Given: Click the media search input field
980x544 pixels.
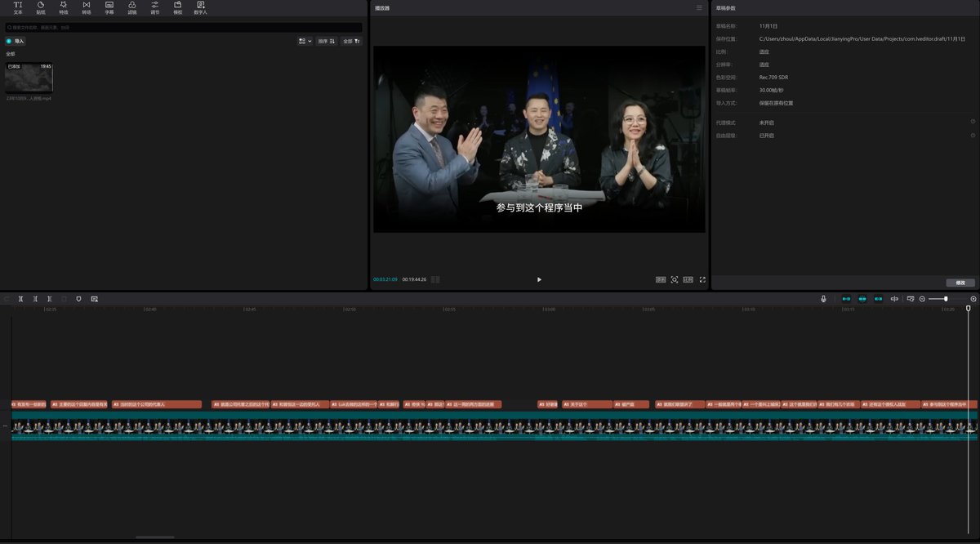Looking at the screenshot, I should (x=183, y=27).
